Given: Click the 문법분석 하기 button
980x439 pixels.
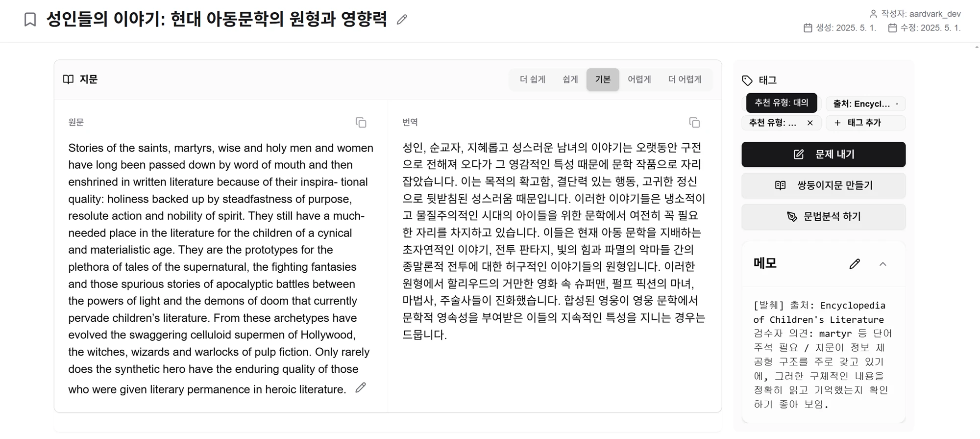Looking at the screenshot, I should pos(823,216).
